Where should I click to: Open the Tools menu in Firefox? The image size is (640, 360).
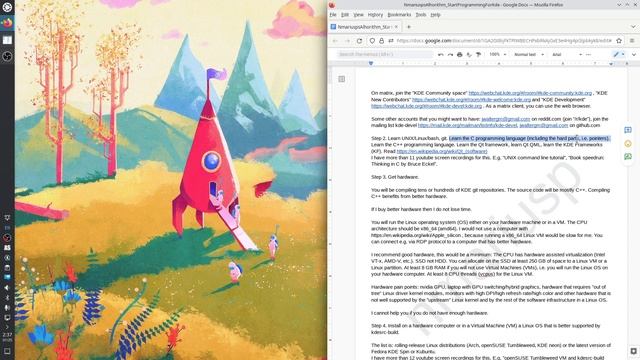click(x=421, y=15)
